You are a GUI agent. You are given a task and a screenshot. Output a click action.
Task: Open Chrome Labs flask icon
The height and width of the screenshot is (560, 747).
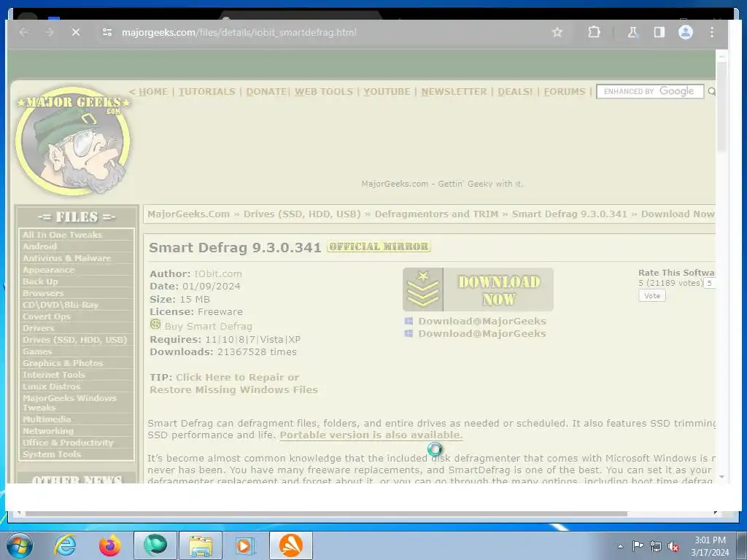632,32
